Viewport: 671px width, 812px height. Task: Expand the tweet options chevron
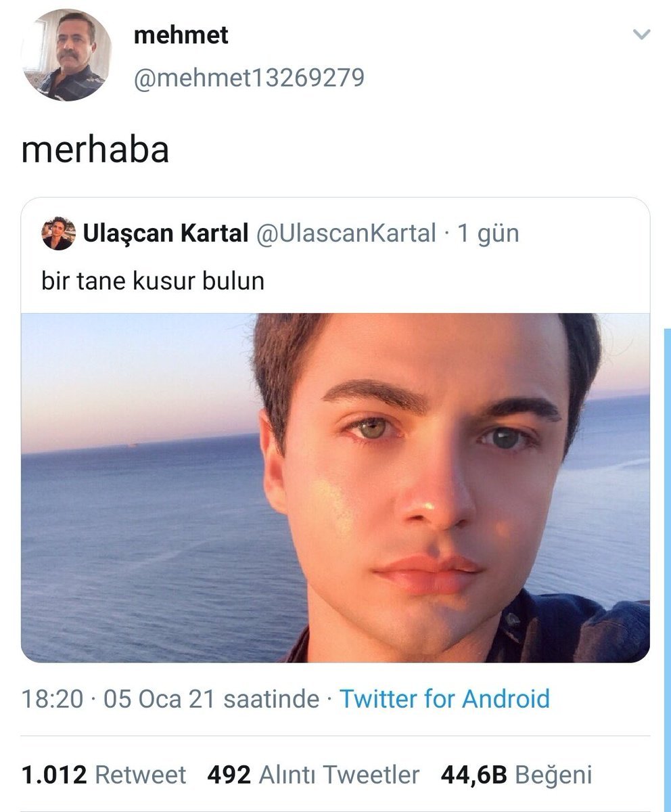click(x=640, y=35)
